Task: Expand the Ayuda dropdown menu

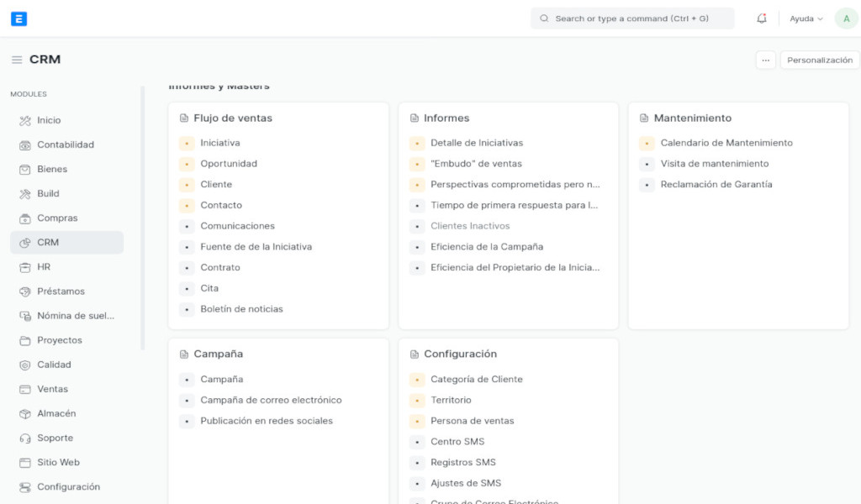Action: pos(806,18)
